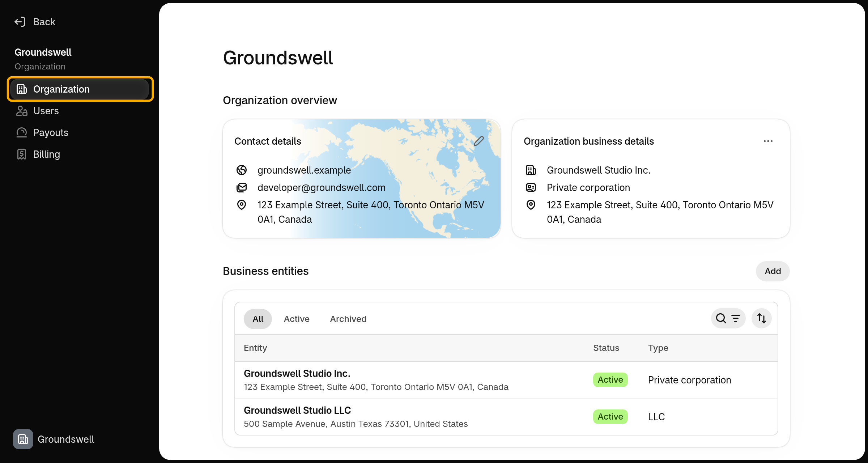Click the email envelope icon
This screenshot has width=868, height=463.
click(x=242, y=187)
